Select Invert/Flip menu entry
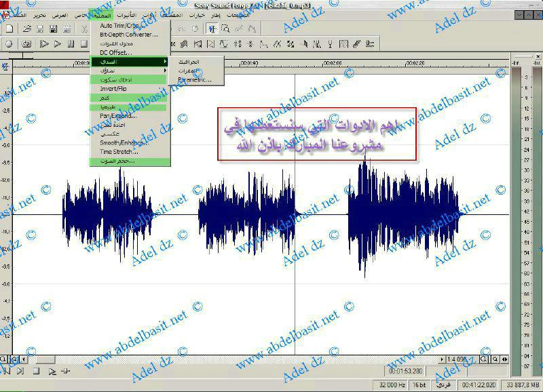543x392 pixels. (113, 89)
